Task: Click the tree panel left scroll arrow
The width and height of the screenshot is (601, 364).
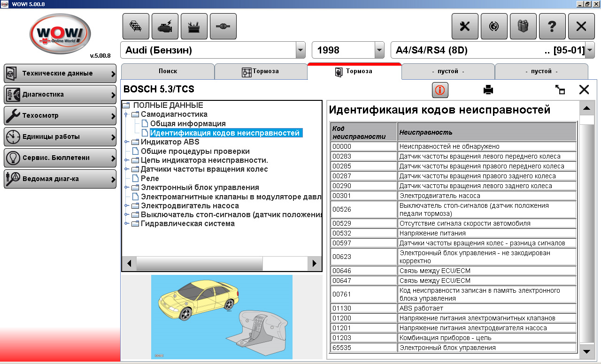Action: coord(129,264)
